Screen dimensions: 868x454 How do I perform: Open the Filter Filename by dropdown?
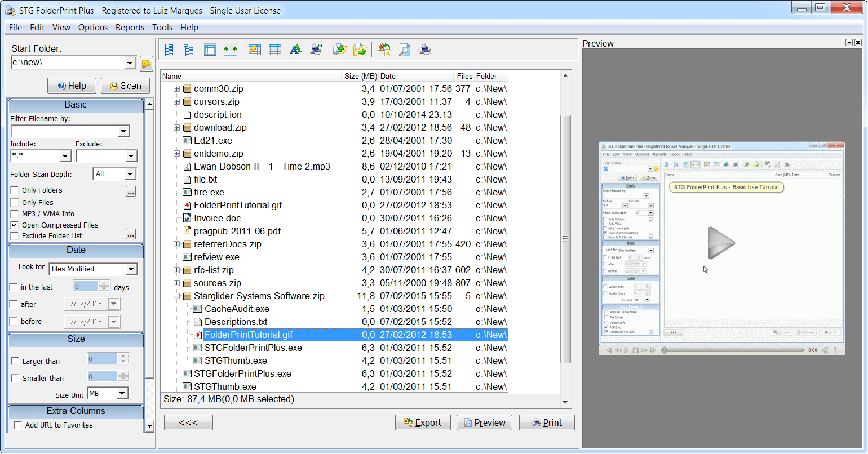[x=123, y=131]
